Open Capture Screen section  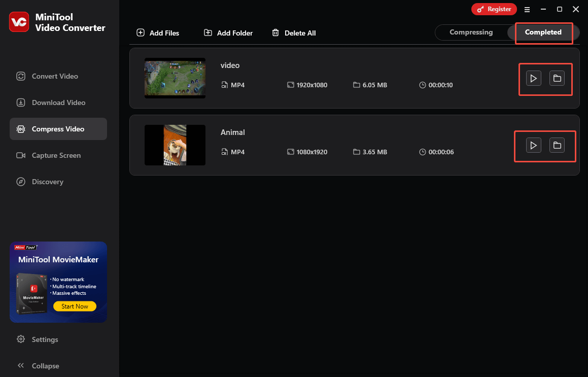(x=58, y=155)
